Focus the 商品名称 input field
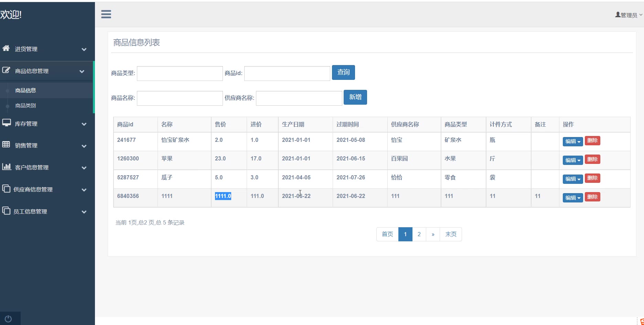Image resolution: width=644 pixels, height=325 pixels. click(180, 98)
